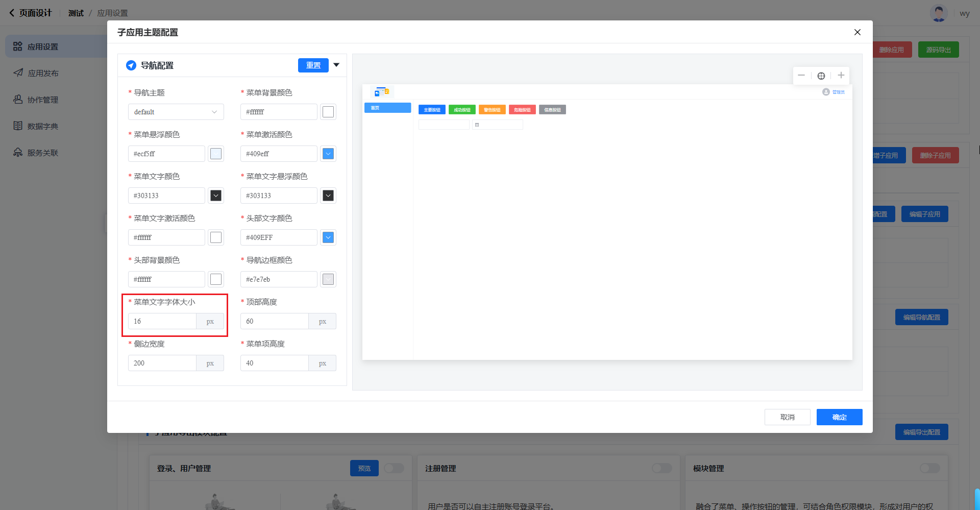980x510 pixels.
Task: Click the 应用发布 paper plane icon
Action: coord(18,73)
